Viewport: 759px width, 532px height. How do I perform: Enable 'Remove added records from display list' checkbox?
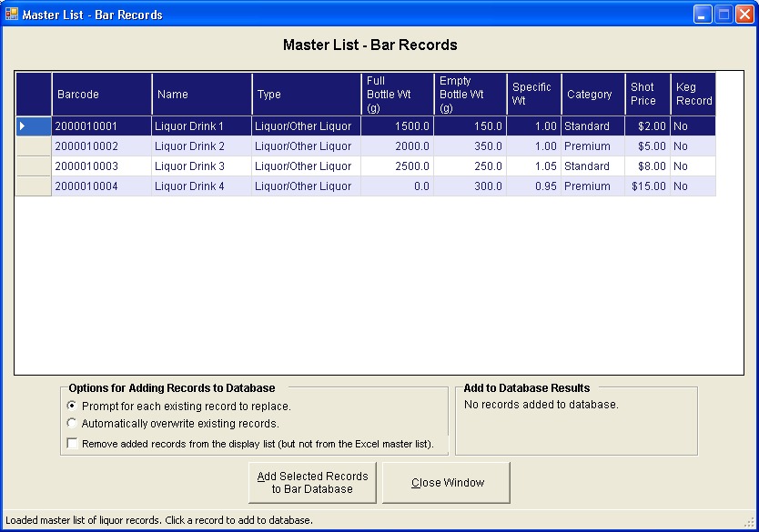(73, 445)
